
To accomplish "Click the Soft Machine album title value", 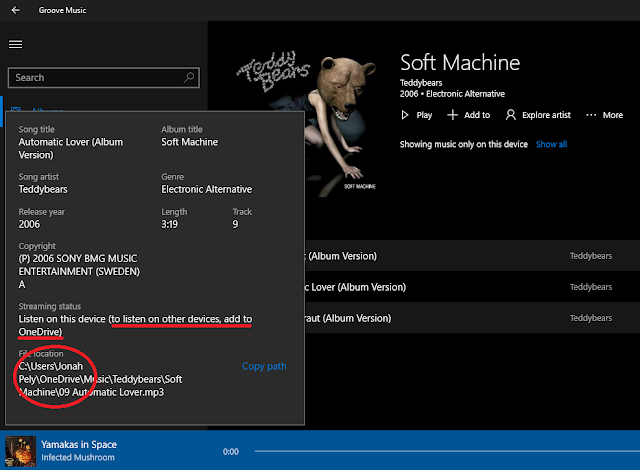I will [x=189, y=142].
